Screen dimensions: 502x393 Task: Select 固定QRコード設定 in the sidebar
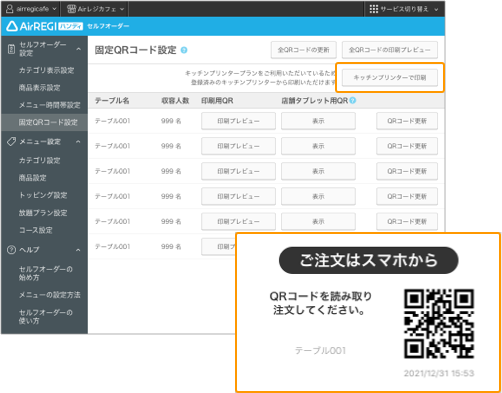click(x=44, y=122)
